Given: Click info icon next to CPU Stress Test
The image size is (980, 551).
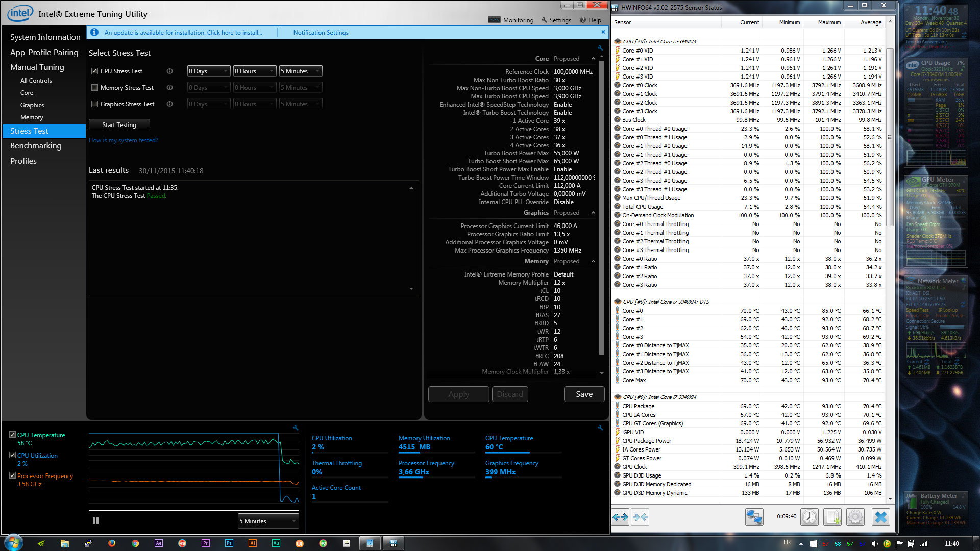Looking at the screenshot, I should [169, 71].
